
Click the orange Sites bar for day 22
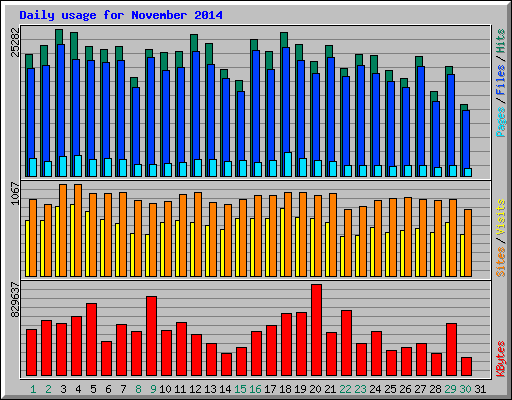tap(348, 243)
